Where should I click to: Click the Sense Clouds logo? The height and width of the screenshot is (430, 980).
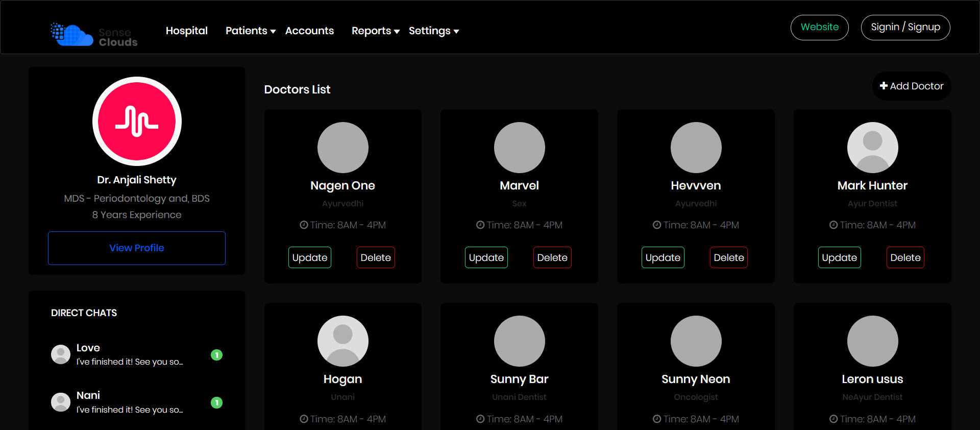(x=94, y=35)
